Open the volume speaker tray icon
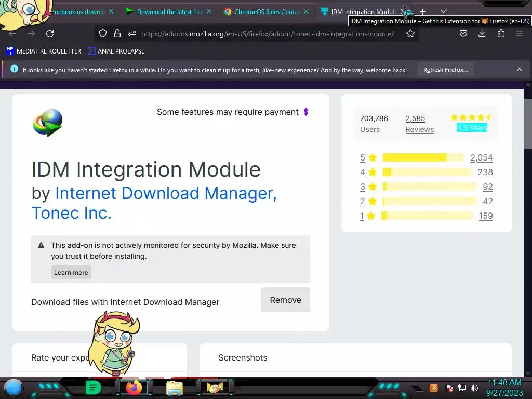This screenshot has height=399, width=532. pyautogui.click(x=474, y=388)
